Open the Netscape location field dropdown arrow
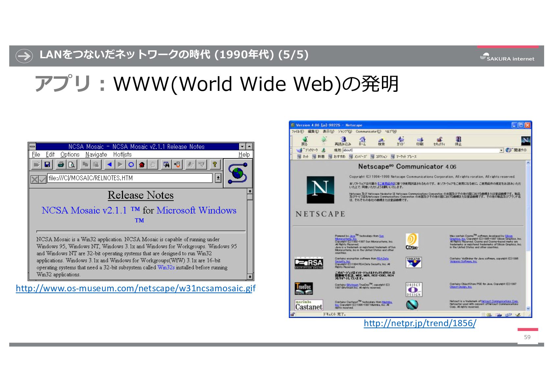Screen dimensions: 554x392 point(501,150)
